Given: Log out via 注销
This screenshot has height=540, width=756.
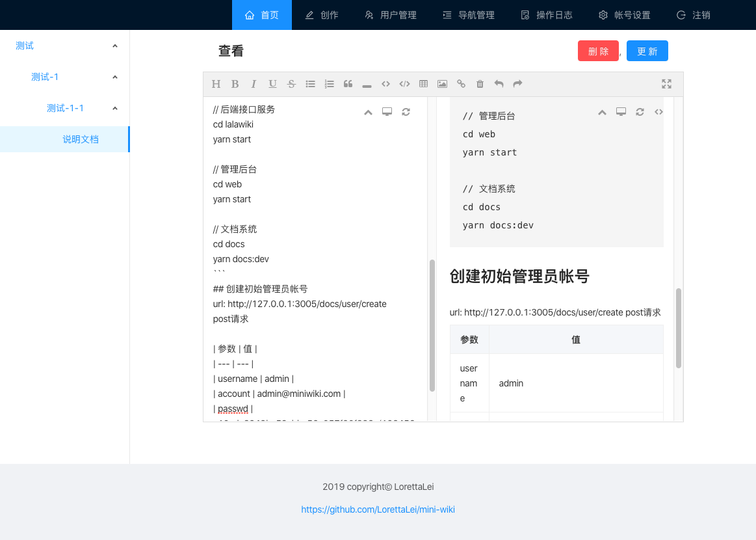Looking at the screenshot, I should (694, 15).
